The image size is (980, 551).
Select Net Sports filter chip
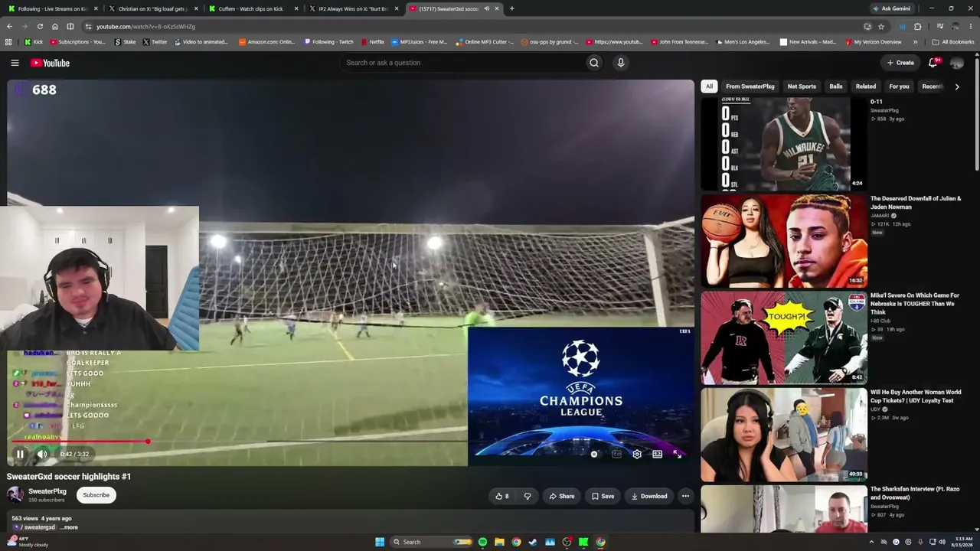pyautogui.click(x=802, y=86)
